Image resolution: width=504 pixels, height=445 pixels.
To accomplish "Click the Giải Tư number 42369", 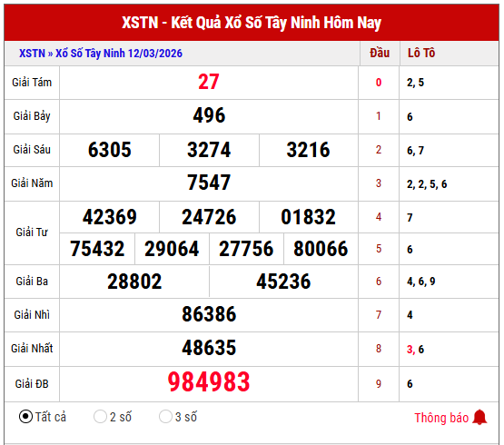I will click(x=110, y=217).
